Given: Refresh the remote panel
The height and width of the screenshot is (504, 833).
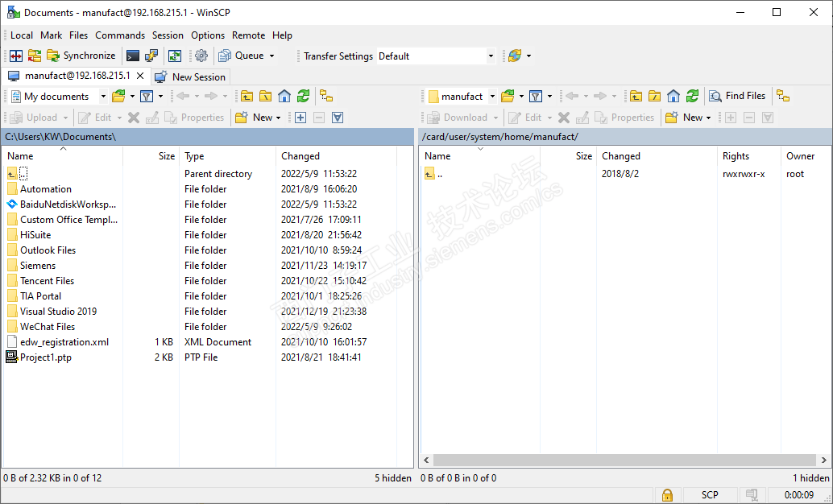Looking at the screenshot, I should pos(692,96).
